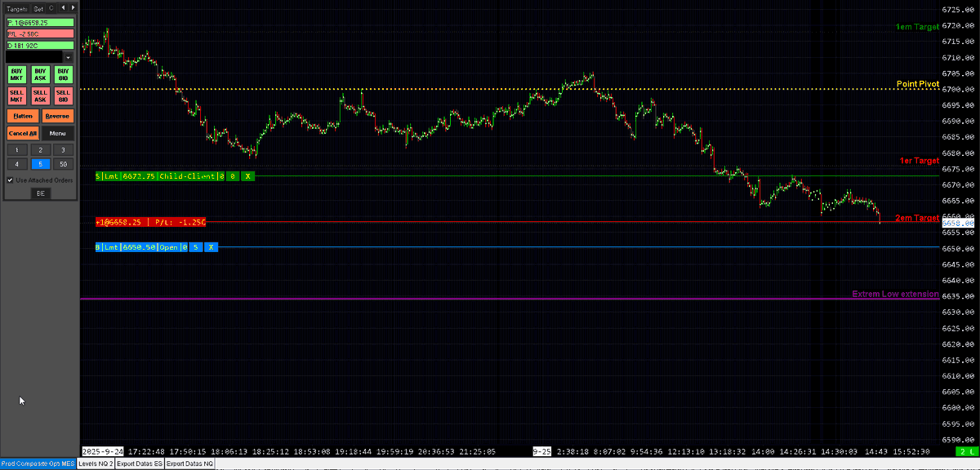
Task: Click the 5 quantity box on buy limit order
Action: click(196, 246)
